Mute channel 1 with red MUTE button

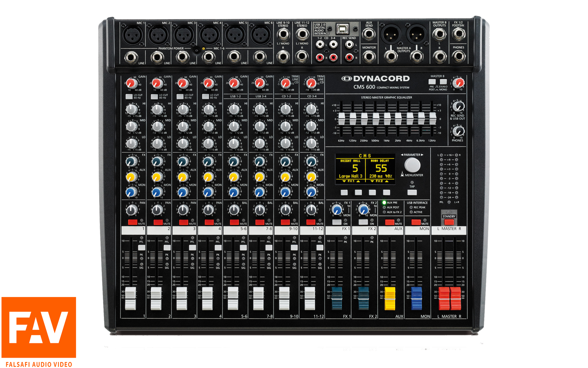tap(132, 222)
